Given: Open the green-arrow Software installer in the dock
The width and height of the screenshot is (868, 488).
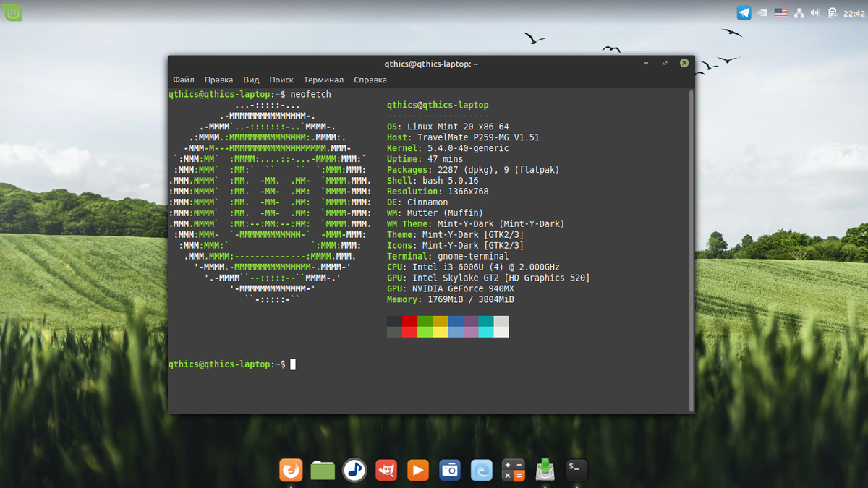Looking at the screenshot, I should click(x=545, y=470).
